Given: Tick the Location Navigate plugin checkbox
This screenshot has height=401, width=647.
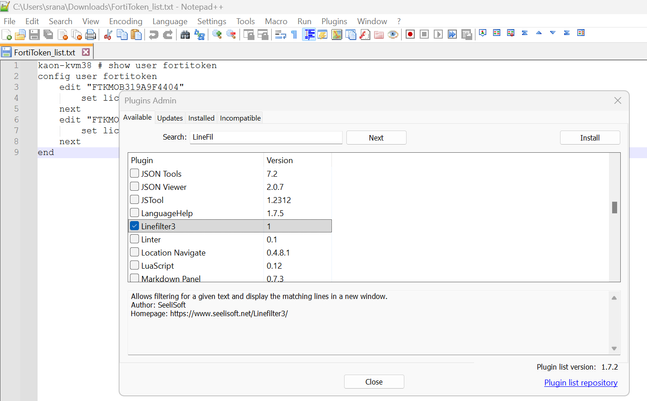Looking at the screenshot, I should point(135,252).
